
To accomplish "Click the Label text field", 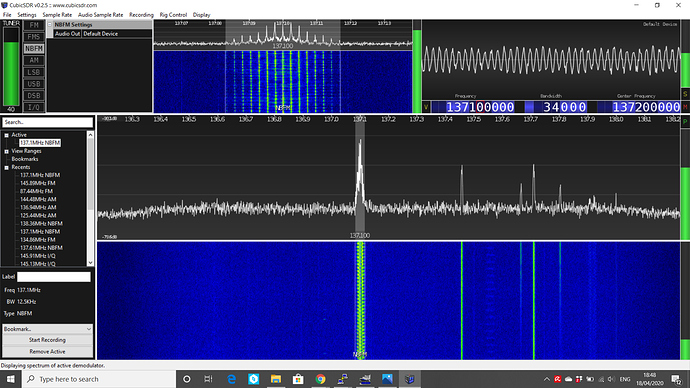I will pos(54,277).
